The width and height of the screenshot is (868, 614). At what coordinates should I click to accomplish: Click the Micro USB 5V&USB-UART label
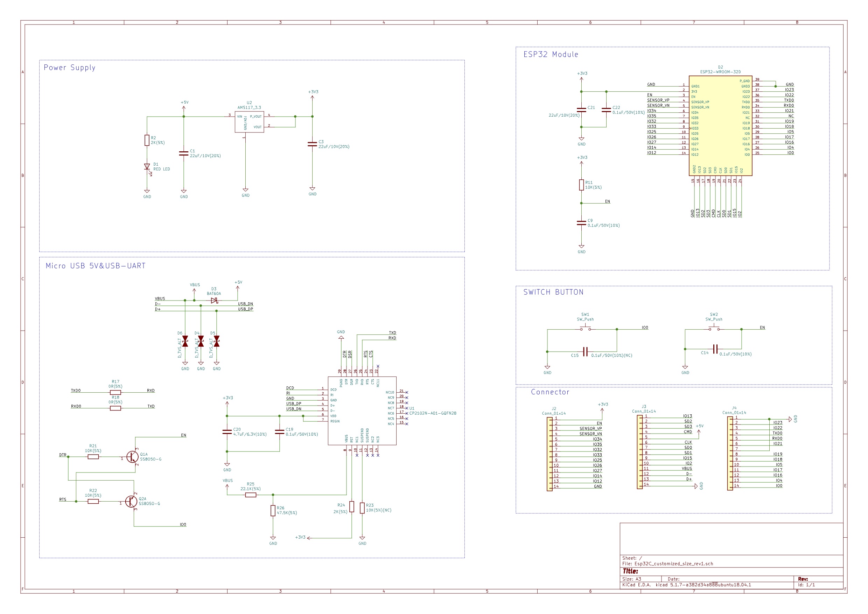tap(95, 266)
